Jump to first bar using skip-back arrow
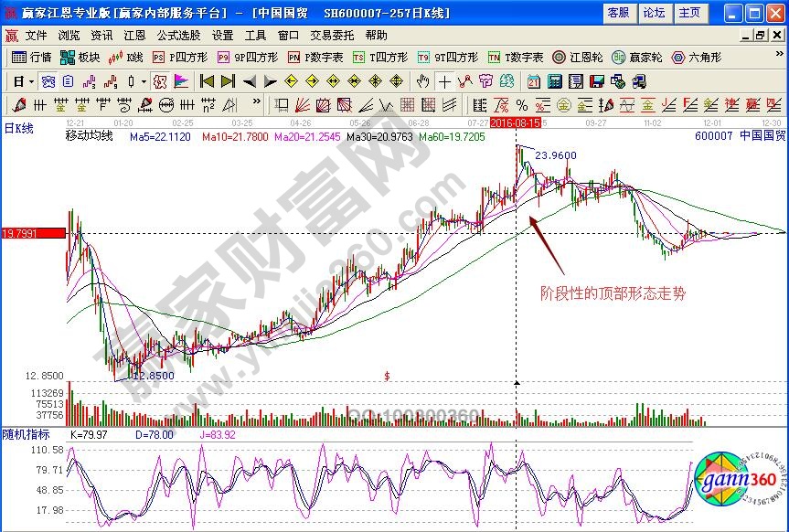The height and width of the screenshot is (532, 789). (x=208, y=81)
